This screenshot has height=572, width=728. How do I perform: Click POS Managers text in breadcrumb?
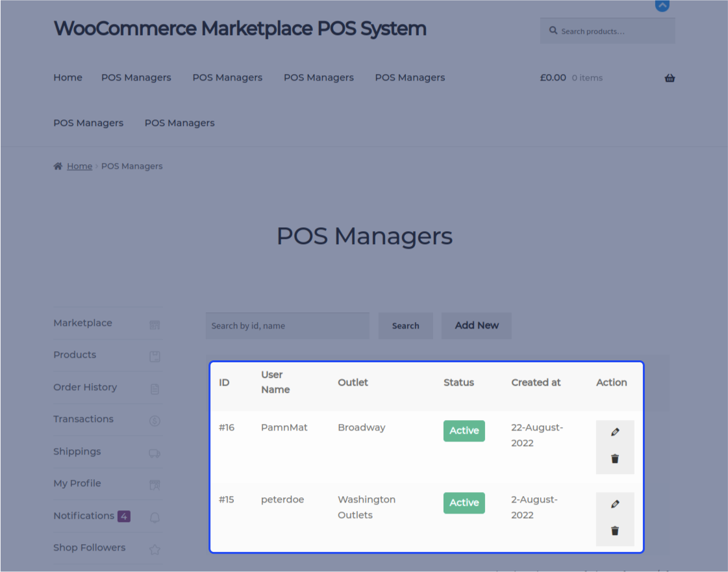click(x=132, y=166)
